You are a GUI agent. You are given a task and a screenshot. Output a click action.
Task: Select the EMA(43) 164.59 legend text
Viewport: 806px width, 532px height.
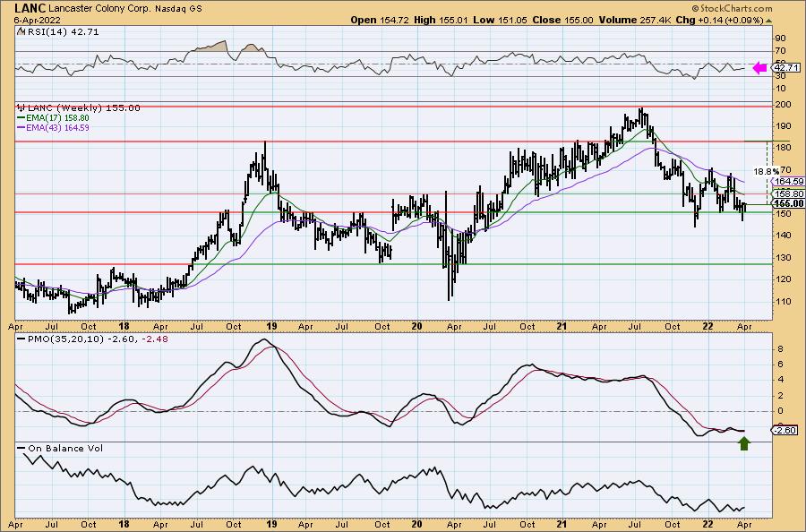point(57,127)
